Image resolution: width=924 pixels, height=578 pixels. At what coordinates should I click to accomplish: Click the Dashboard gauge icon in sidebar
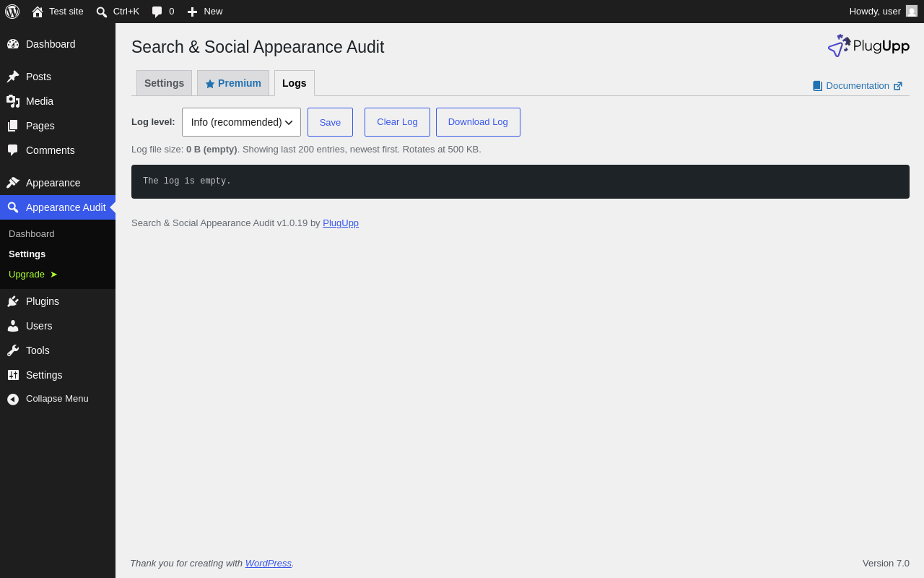(x=13, y=44)
